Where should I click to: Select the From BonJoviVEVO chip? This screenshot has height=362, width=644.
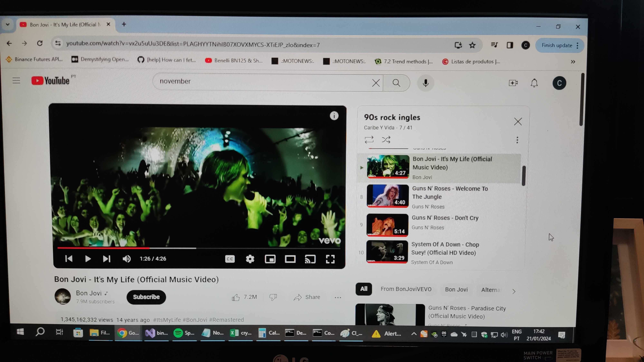[406, 289]
